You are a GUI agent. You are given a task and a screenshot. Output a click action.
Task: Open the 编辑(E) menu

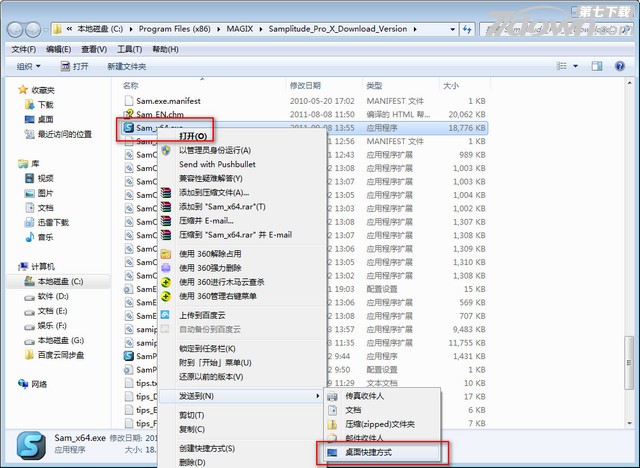click(58, 49)
